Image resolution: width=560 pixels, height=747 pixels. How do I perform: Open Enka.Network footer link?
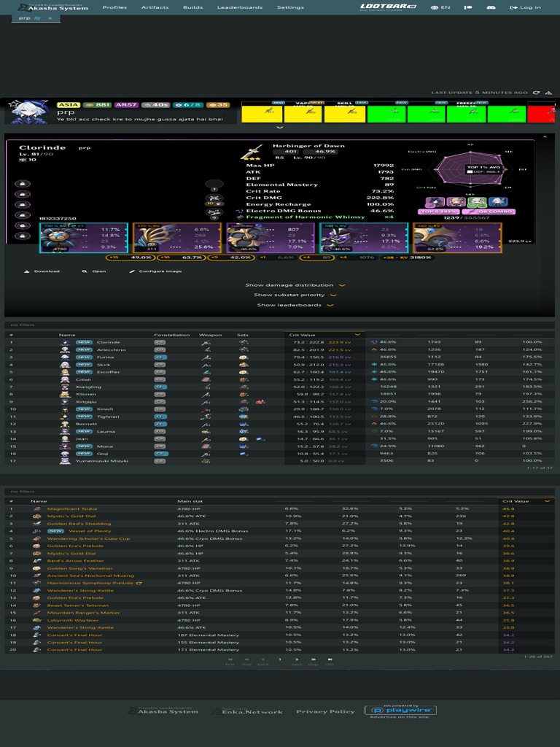pos(247,711)
